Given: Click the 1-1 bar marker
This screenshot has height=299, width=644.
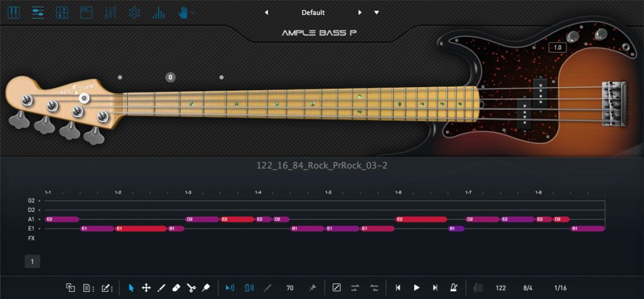Looking at the screenshot, I should point(48,193).
